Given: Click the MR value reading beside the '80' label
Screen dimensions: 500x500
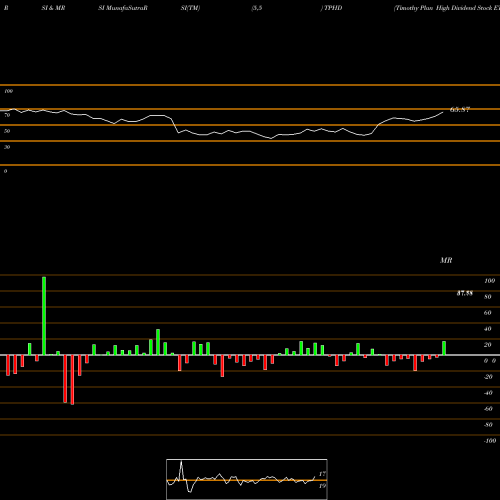Looking at the screenshot, I should [x=465, y=293].
